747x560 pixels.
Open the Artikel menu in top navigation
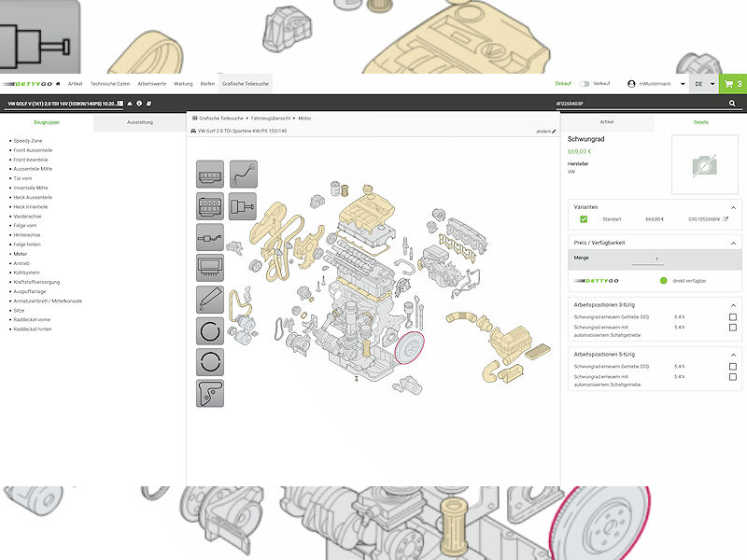(75, 84)
